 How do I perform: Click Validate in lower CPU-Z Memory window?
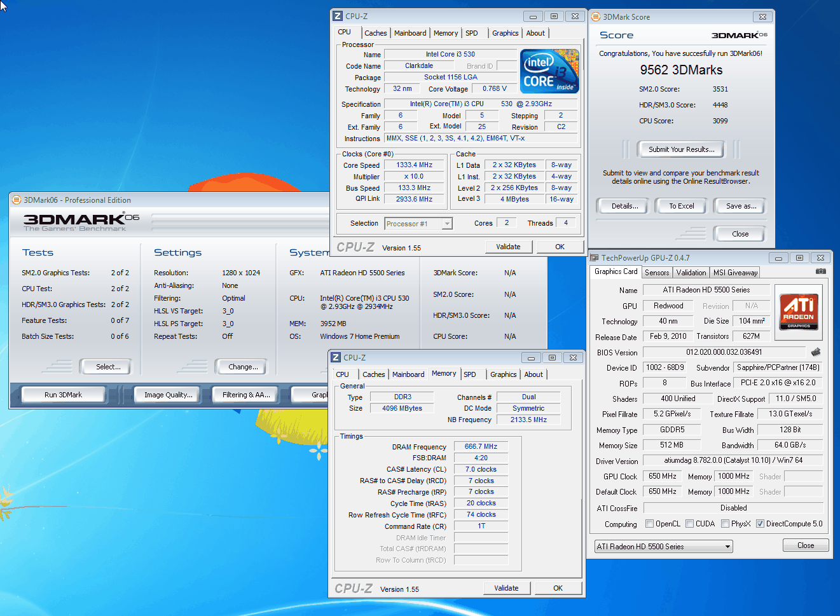pyautogui.click(x=506, y=588)
